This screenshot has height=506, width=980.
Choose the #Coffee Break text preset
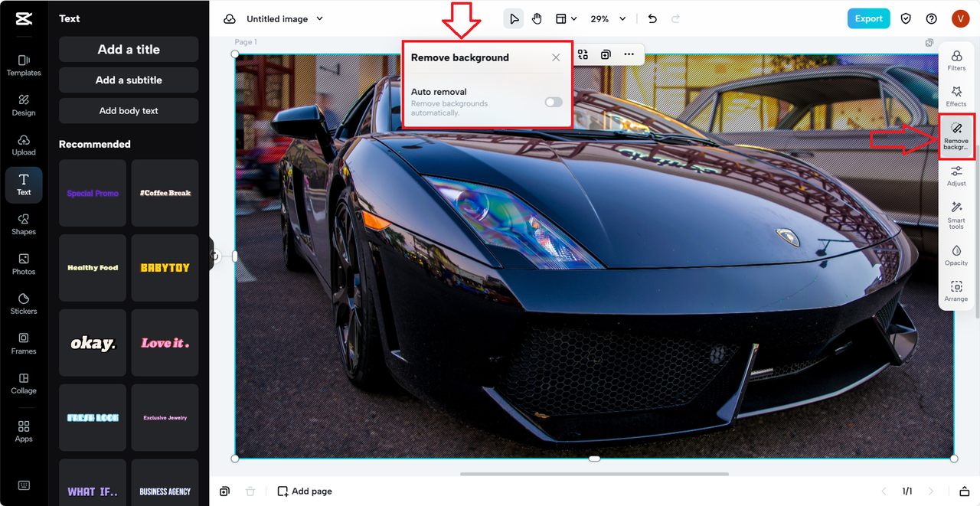[165, 193]
